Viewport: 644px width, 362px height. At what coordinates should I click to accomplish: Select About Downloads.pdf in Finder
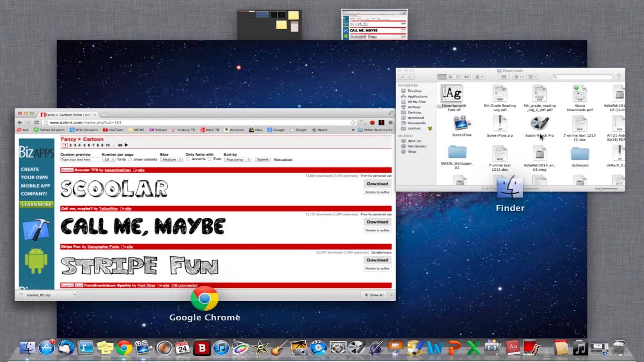pos(580,98)
